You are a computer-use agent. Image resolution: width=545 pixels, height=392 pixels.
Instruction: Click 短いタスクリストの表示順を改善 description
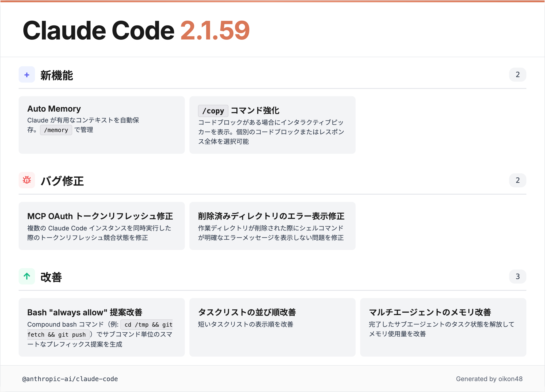point(245,324)
